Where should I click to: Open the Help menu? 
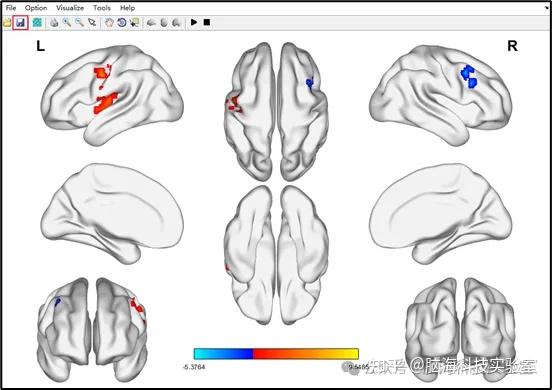point(127,7)
